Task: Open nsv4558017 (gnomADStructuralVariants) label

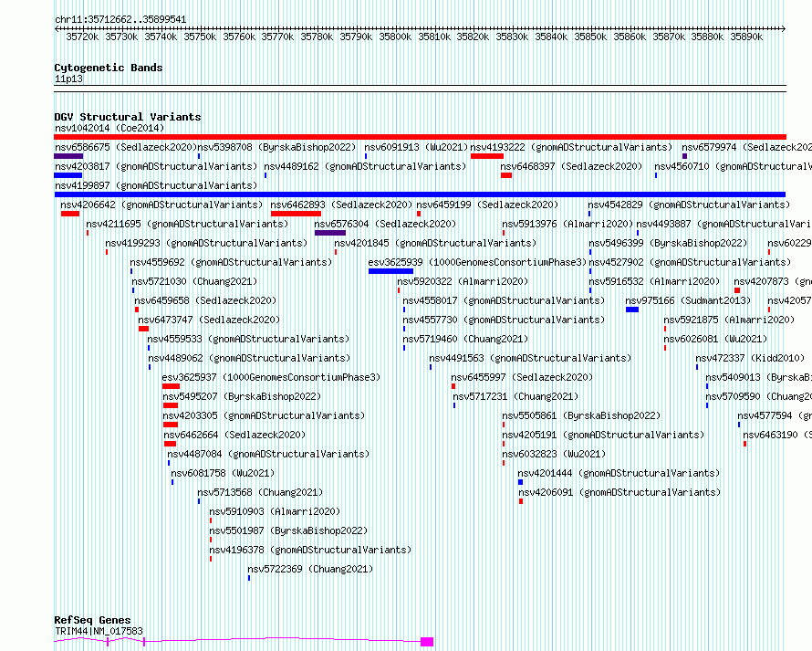Action: (504, 300)
